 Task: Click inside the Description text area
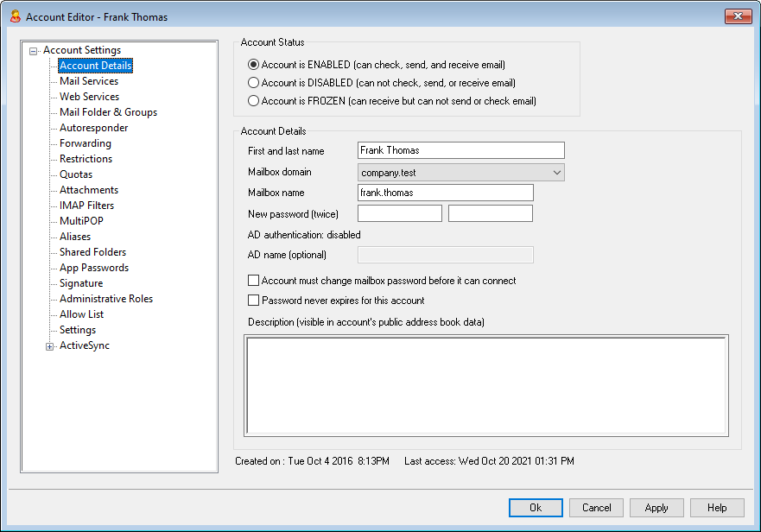pos(486,385)
